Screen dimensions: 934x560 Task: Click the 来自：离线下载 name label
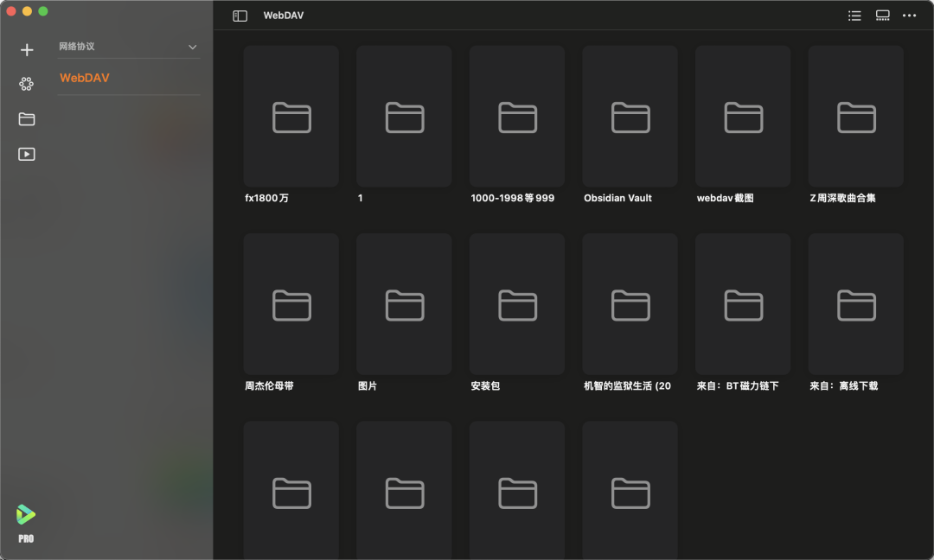tap(844, 385)
